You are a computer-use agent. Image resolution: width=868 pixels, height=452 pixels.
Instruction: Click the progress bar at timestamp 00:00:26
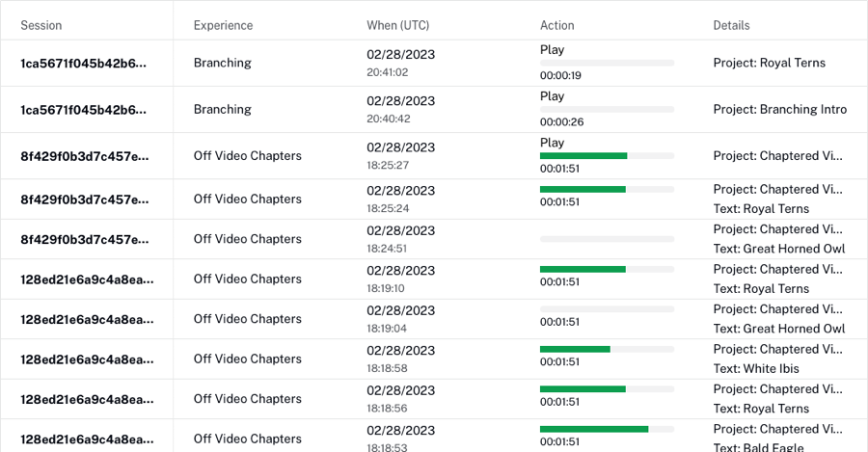(607, 110)
